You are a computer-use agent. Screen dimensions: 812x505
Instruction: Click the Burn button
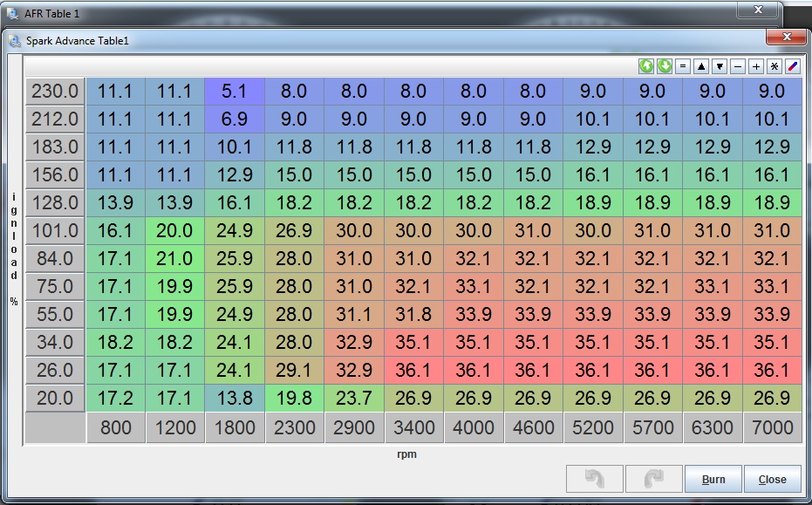click(x=713, y=479)
